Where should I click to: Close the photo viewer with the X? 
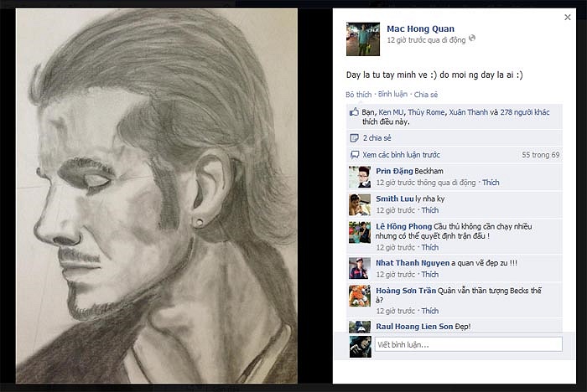pos(568,17)
